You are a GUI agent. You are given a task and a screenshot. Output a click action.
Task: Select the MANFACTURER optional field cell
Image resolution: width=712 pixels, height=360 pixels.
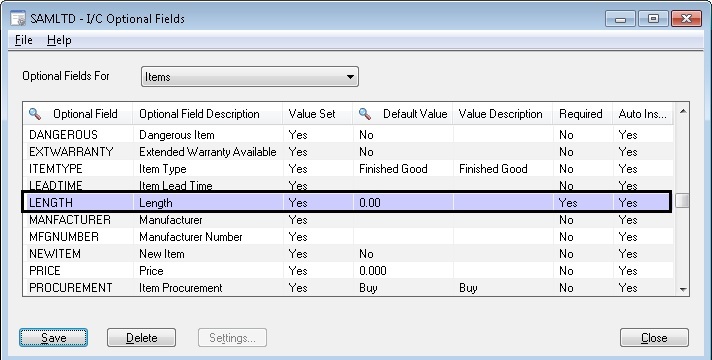tap(78, 220)
